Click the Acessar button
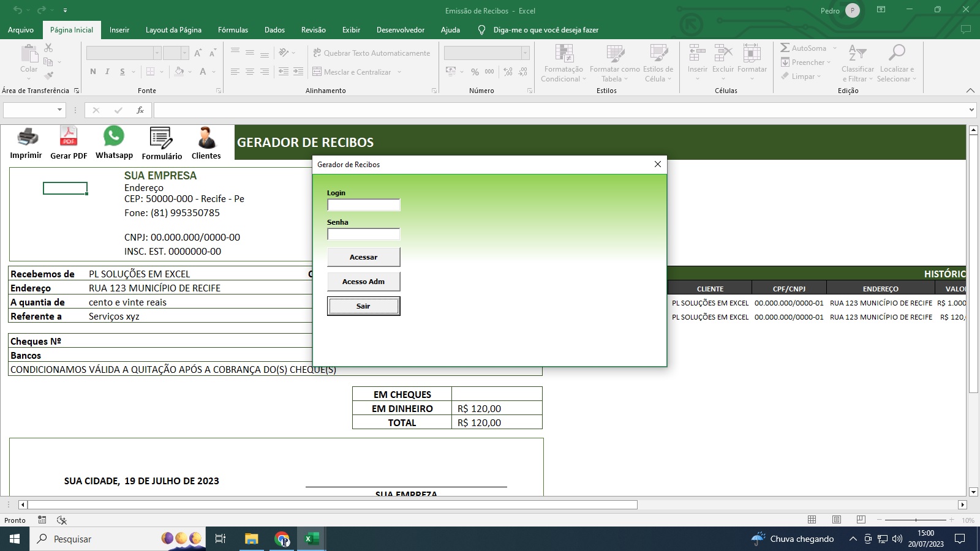The image size is (980, 551). pyautogui.click(x=363, y=257)
